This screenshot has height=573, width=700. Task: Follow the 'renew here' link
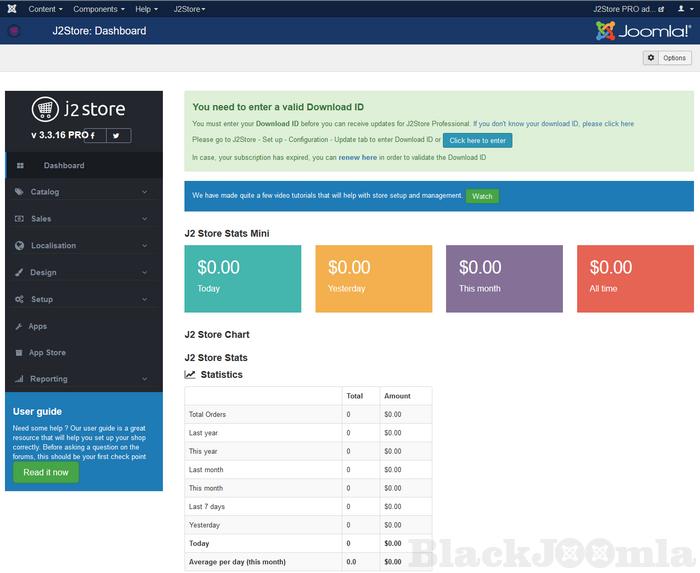pyautogui.click(x=357, y=157)
